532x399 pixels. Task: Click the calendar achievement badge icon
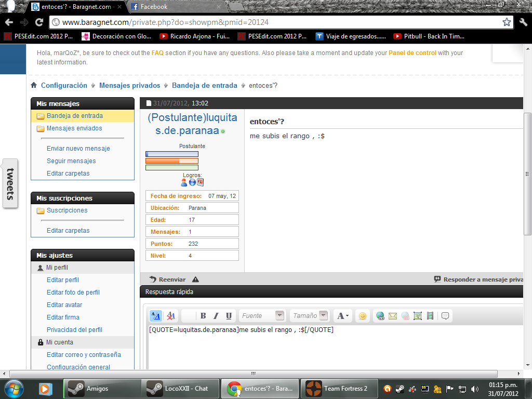coord(200,182)
